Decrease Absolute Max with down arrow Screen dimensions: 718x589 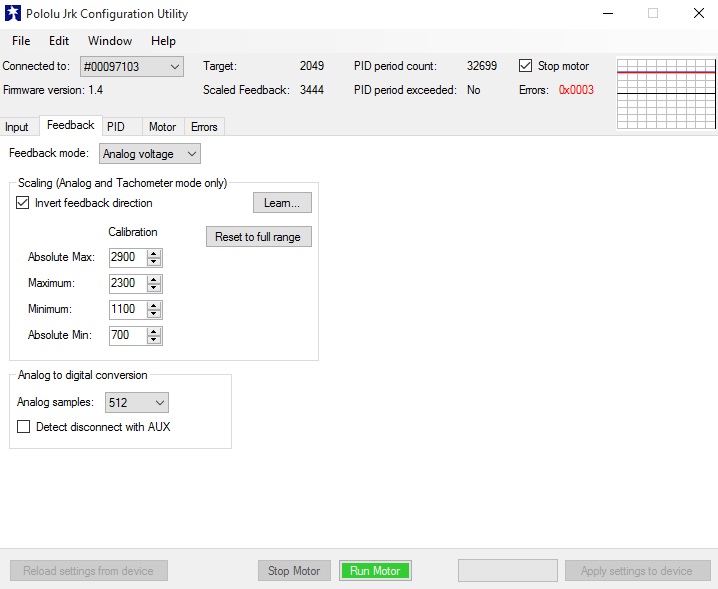154,262
